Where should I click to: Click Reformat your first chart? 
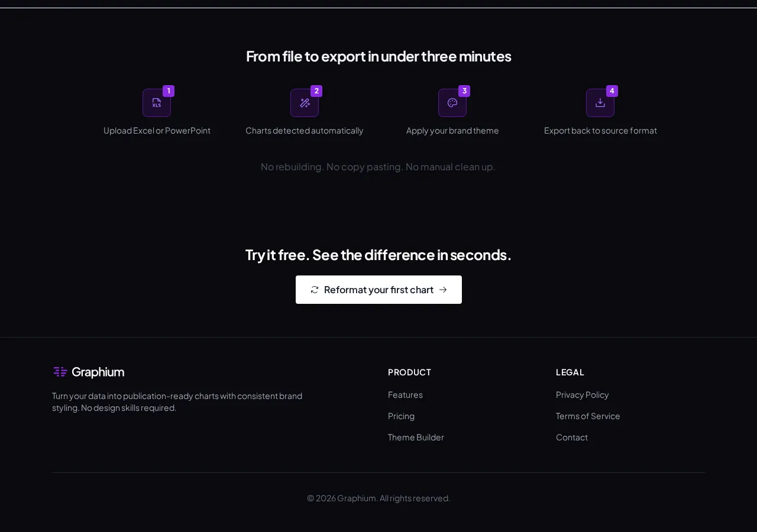tap(378, 290)
